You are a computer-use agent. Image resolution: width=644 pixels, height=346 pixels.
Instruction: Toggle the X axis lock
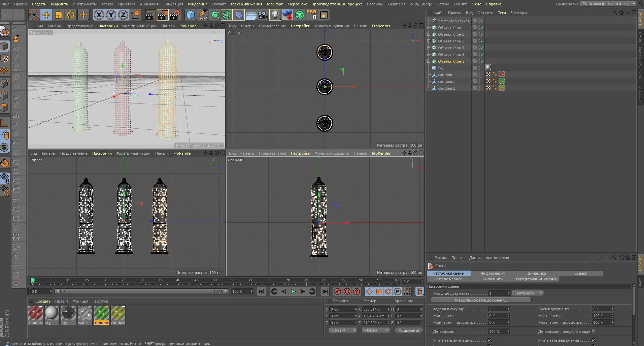99,15
